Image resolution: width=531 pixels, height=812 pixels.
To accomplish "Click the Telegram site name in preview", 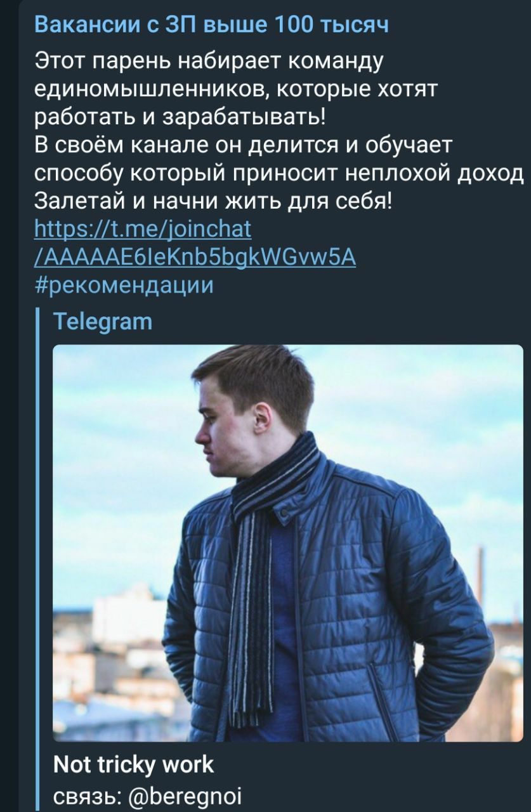I will point(103,322).
